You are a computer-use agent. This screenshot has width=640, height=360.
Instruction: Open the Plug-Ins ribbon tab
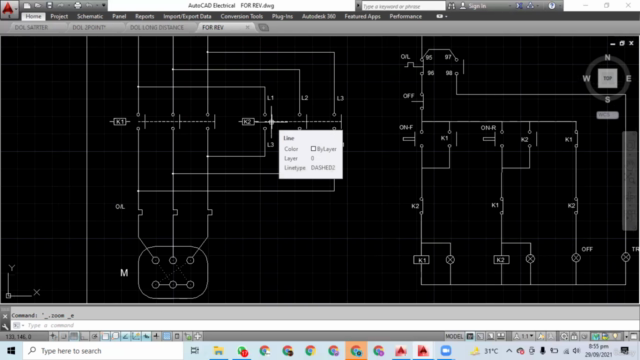pos(282,16)
